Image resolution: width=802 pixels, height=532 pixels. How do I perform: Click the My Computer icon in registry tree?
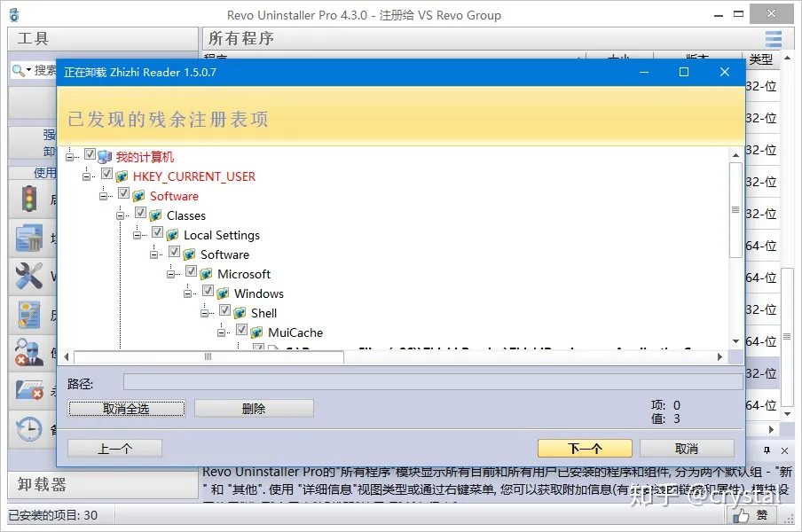(105, 157)
